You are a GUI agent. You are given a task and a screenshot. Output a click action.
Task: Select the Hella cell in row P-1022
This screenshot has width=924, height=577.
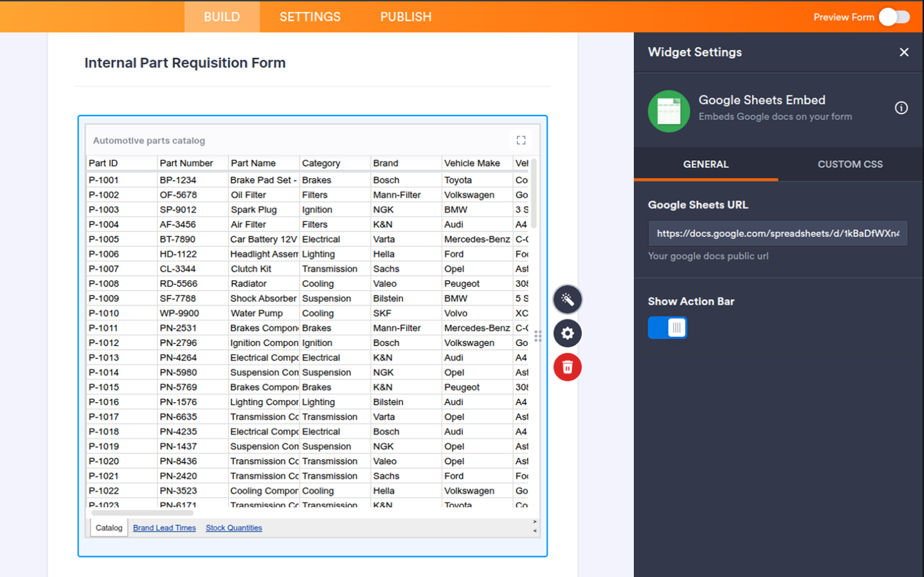[406, 490]
